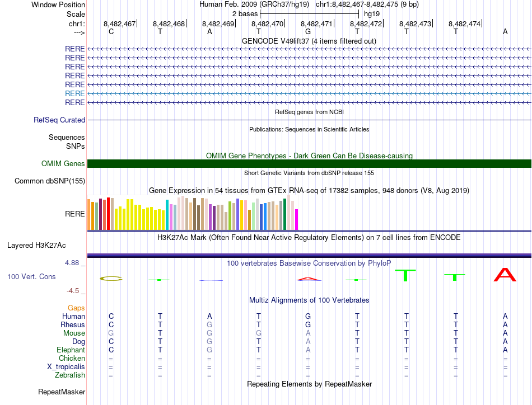The height and width of the screenshot is (405, 532).
Task: Click the GENCODE V49lift37 track title
Action: [309, 41]
